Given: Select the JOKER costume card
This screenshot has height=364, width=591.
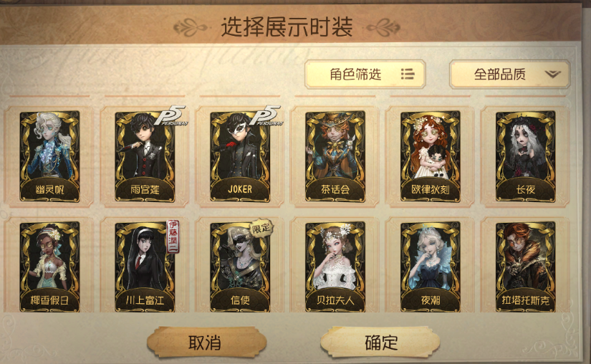Looking at the screenshot, I should [x=240, y=156].
